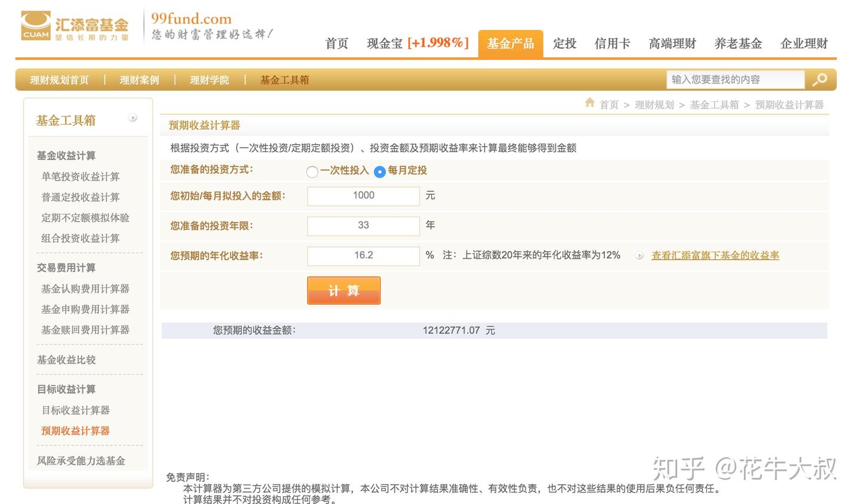Select 基金赎回费用计算器 in the sidebar
Image resolution: width=859 pixels, height=504 pixels.
85,329
